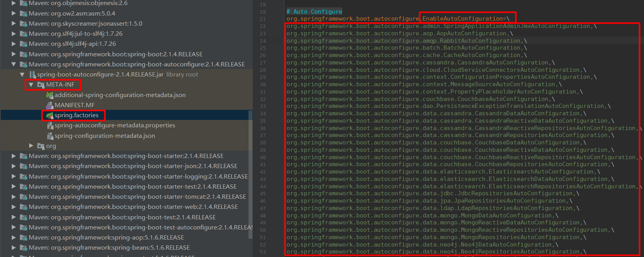The image size is (644, 257).
Task: Select Maven slf4j-api:1.7.26 entry
Action: (x=72, y=44)
